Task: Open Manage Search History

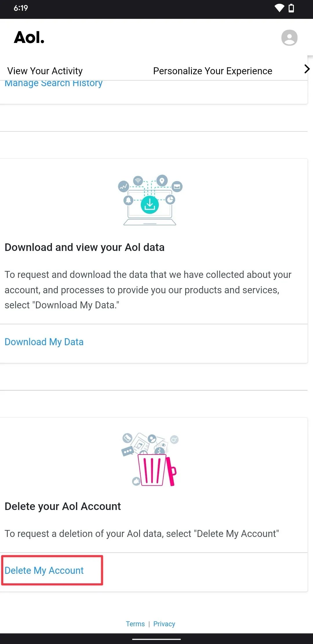Action: point(53,84)
